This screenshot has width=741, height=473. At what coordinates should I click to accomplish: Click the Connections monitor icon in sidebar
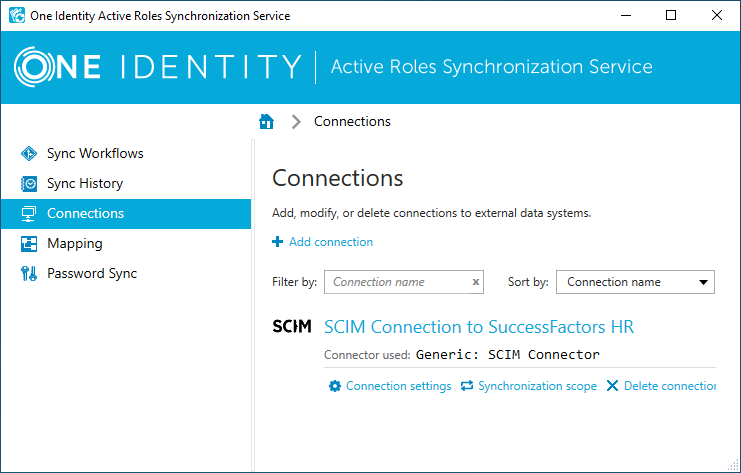click(x=29, y=214)
